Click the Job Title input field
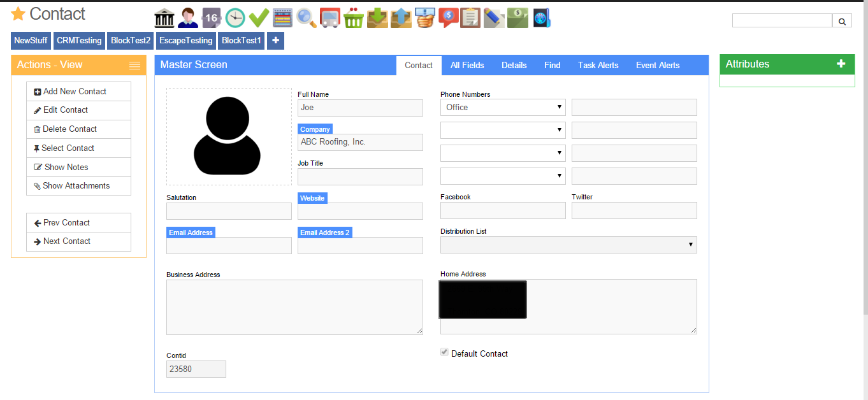The image size is (868, 400). pyautogui.click(x=360, y=176)
